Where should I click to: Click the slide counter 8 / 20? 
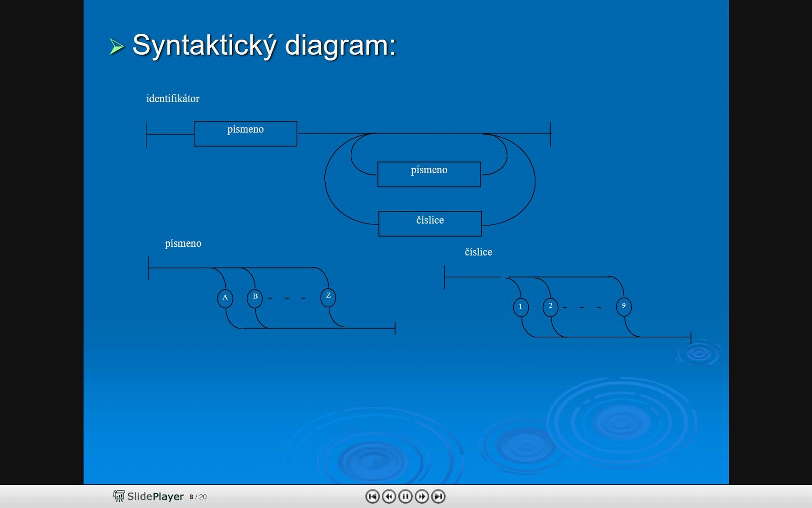198,497
